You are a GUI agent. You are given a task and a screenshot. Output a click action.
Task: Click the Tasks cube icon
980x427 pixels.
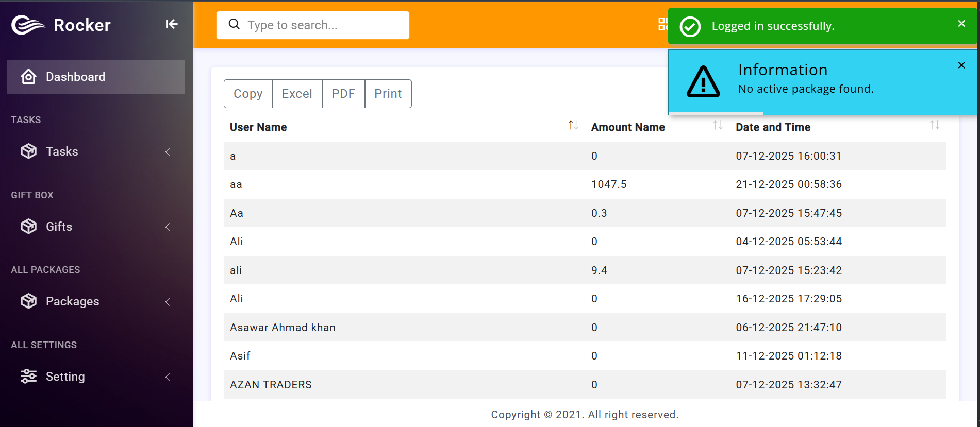click(x=28, y=151)
